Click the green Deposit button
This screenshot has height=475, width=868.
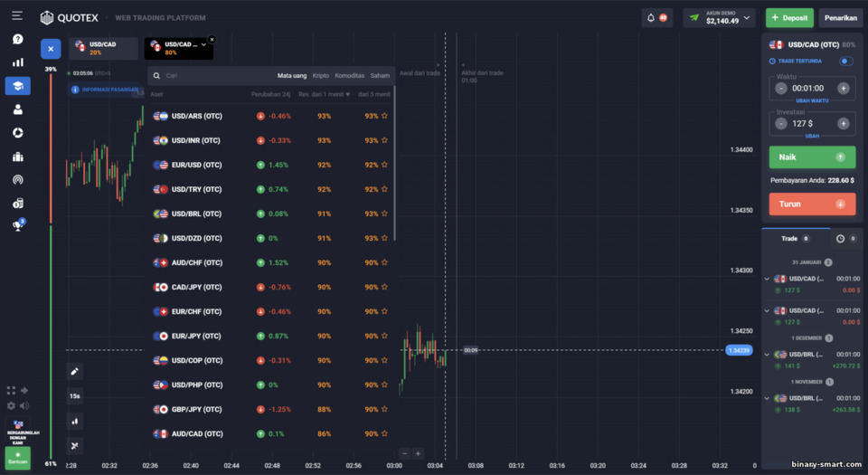(x=789, y=18)
